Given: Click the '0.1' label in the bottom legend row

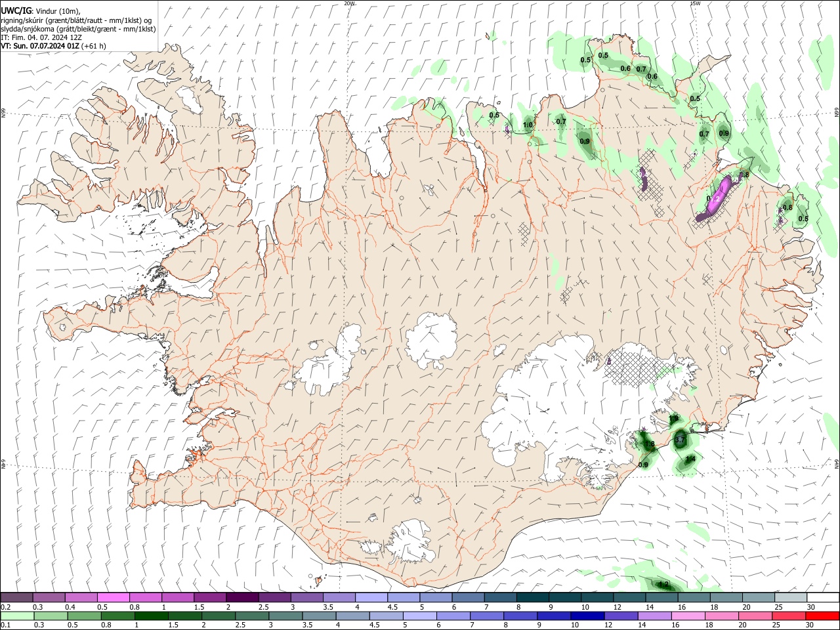Looking at the screenshot, I should [7, 625].
